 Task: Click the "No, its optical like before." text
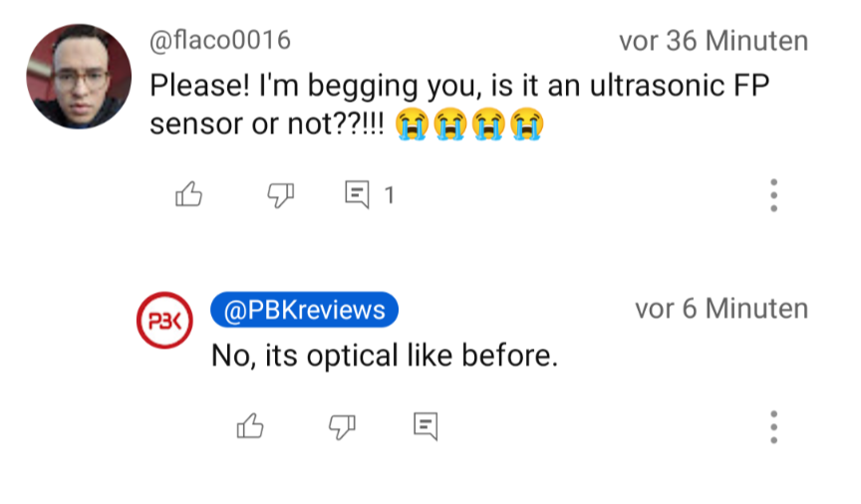tap(385, 355)
